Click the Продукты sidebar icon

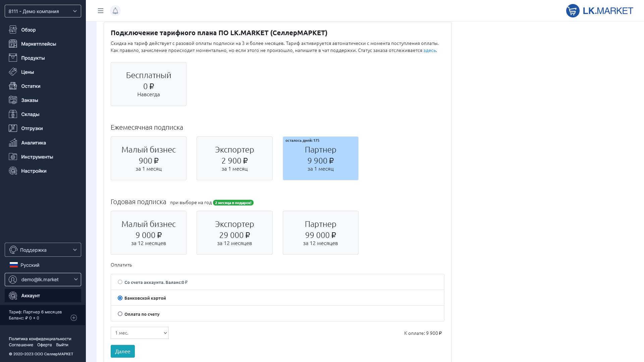tap(13, 58)
